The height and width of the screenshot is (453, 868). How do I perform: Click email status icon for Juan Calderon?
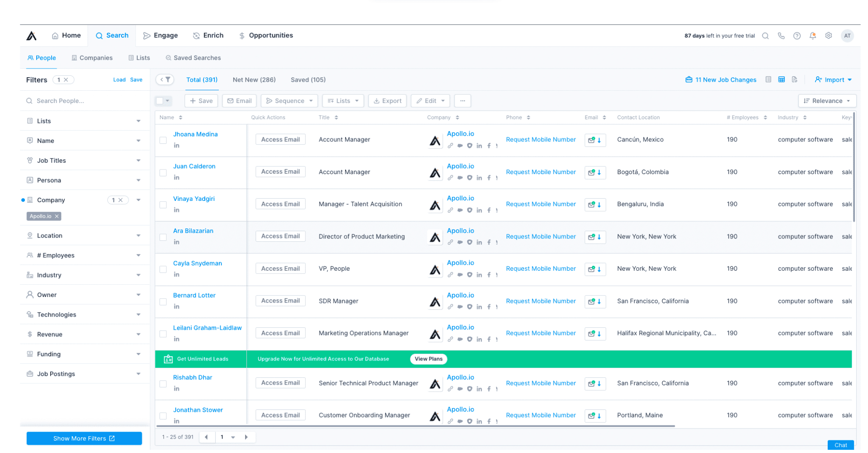point(595,172)
